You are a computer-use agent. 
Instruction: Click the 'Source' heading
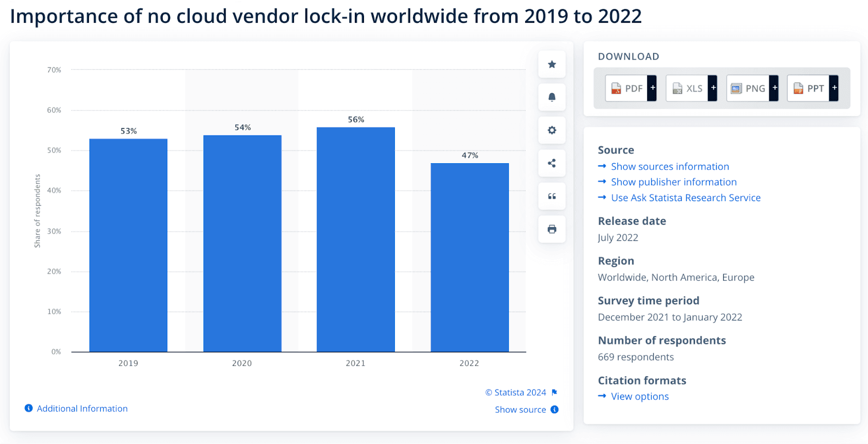tap(616, 150)
